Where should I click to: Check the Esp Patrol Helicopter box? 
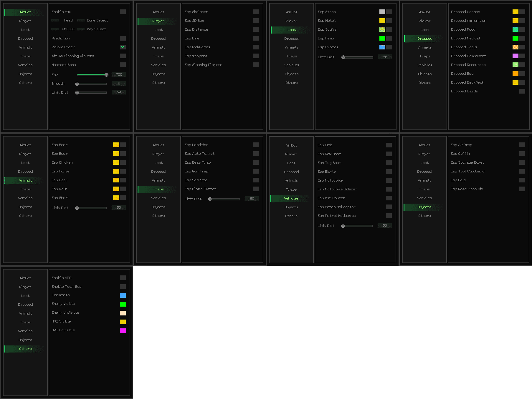pyautogui.click(x=389, y=216)
